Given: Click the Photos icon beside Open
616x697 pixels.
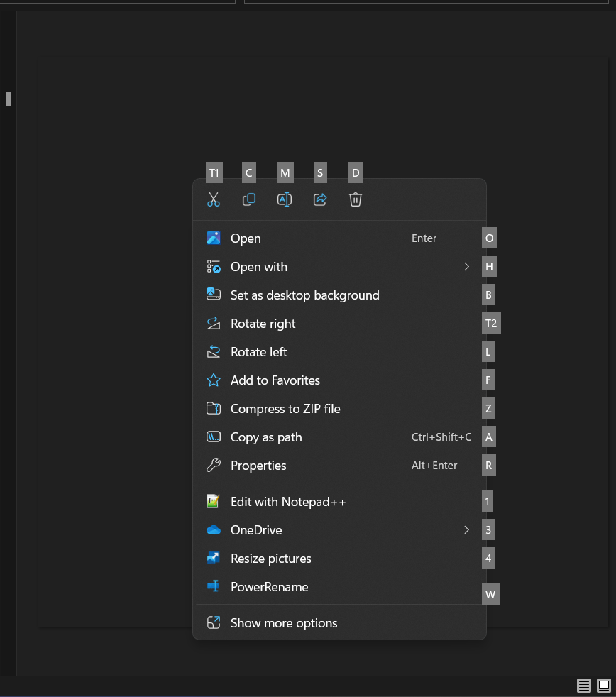Looking at the screenshot, I should [214, 238].
